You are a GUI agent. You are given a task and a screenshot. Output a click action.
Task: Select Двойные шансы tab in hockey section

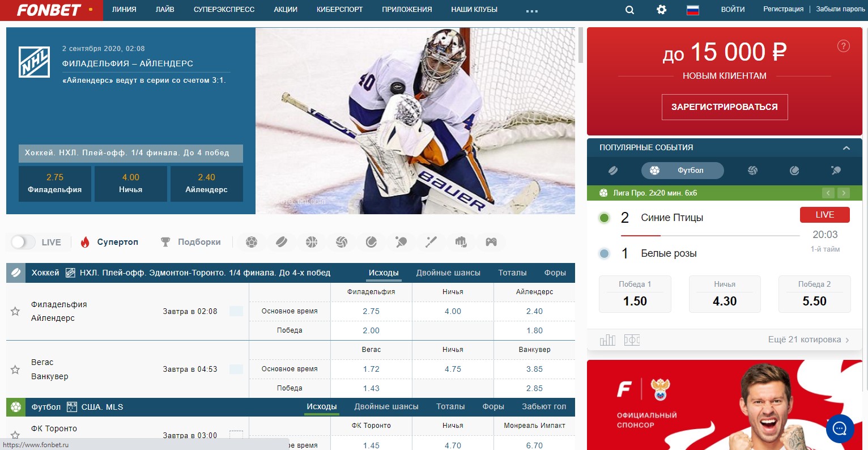(448, 273)
